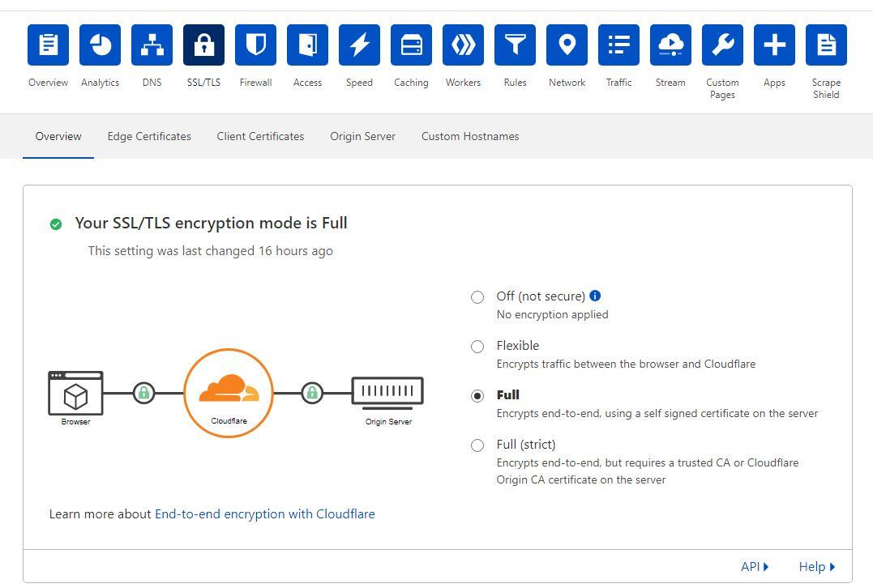Open the Custom Pages wrench icon
The height and width of the screenshot is (588, 873).
(x=723, y=45)
